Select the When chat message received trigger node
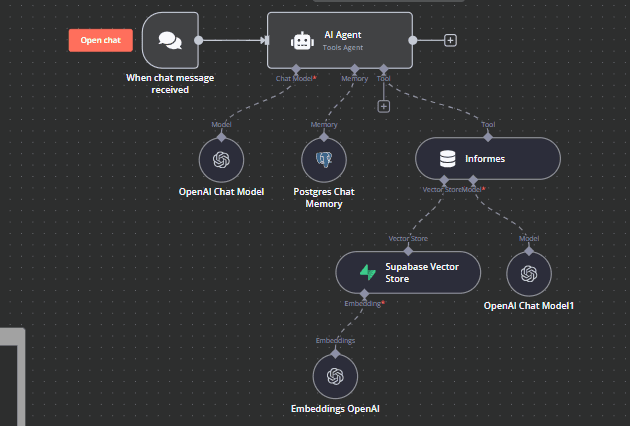 point(170,40)
